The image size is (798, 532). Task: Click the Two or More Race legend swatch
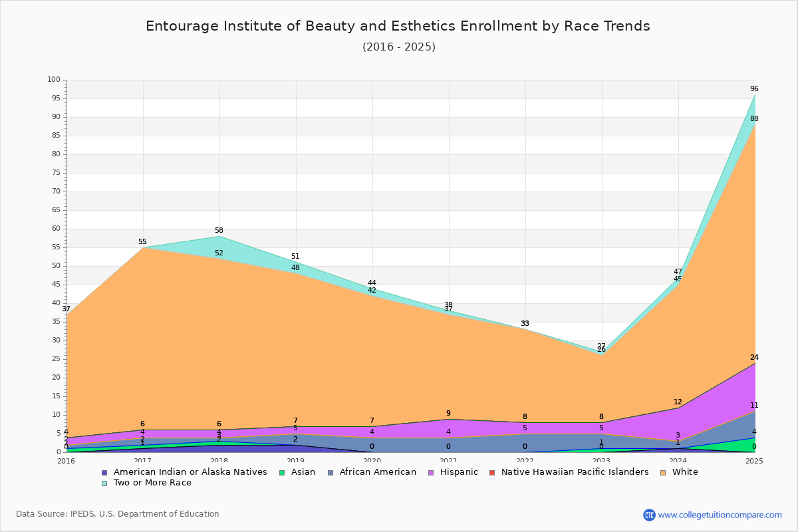[x=104, y=483]
